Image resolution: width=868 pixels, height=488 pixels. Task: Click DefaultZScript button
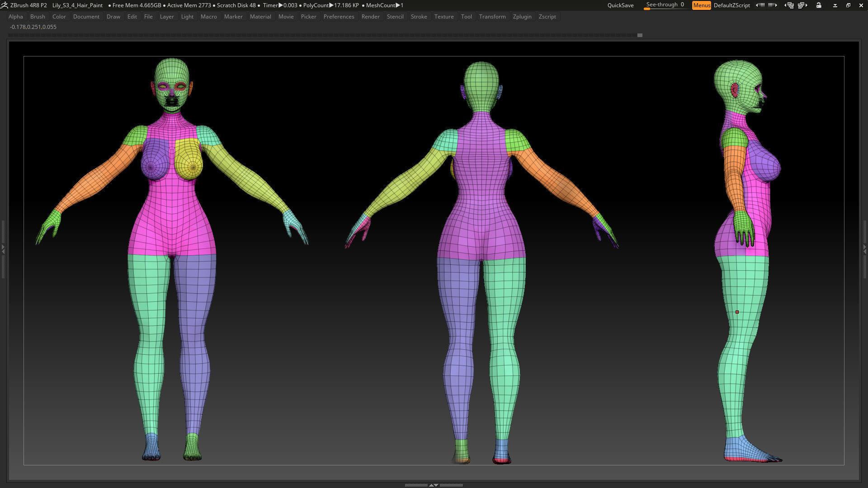pyautogui.click(x=732, y=5)
